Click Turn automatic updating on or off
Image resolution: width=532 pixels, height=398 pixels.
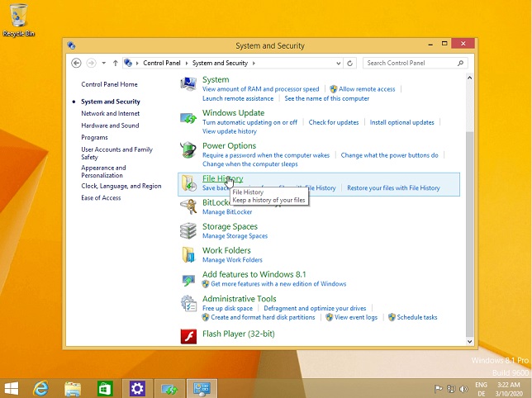click(x=249, y=122)
